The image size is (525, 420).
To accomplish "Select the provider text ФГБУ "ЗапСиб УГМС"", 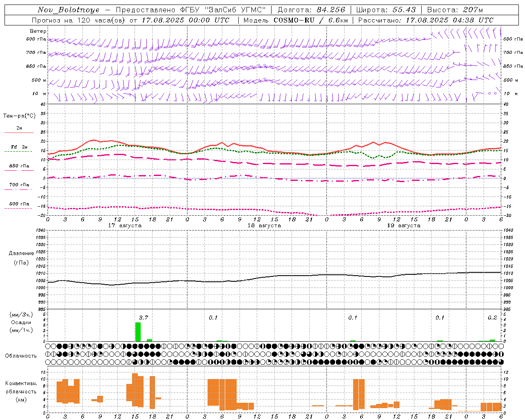I will 223,10.
